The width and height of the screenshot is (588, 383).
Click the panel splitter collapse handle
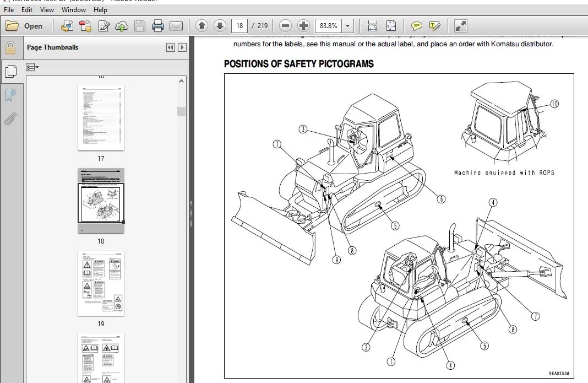[191, 214]
